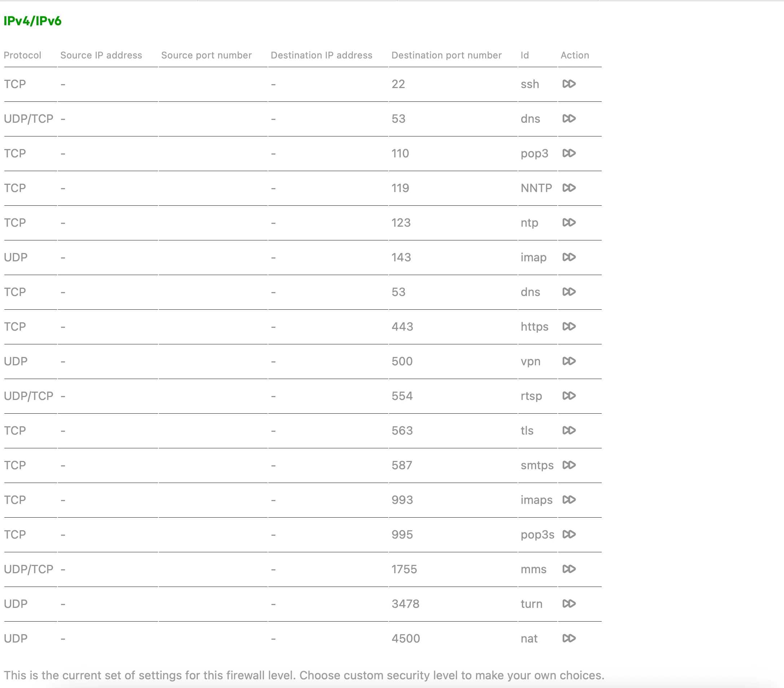Click the forward action icon for imaps
The height and width of the screenshot is (688, 784).
(x=569, y=499)
